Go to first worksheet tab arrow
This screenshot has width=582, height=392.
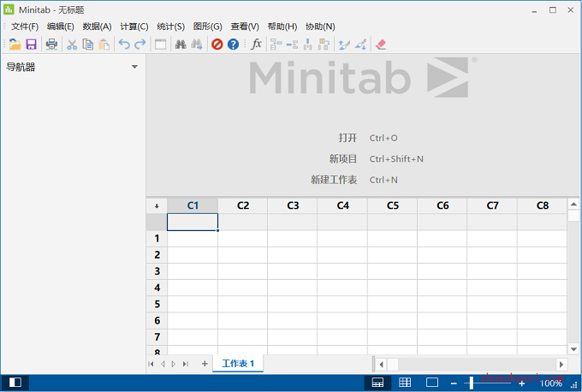pos(151,364)
